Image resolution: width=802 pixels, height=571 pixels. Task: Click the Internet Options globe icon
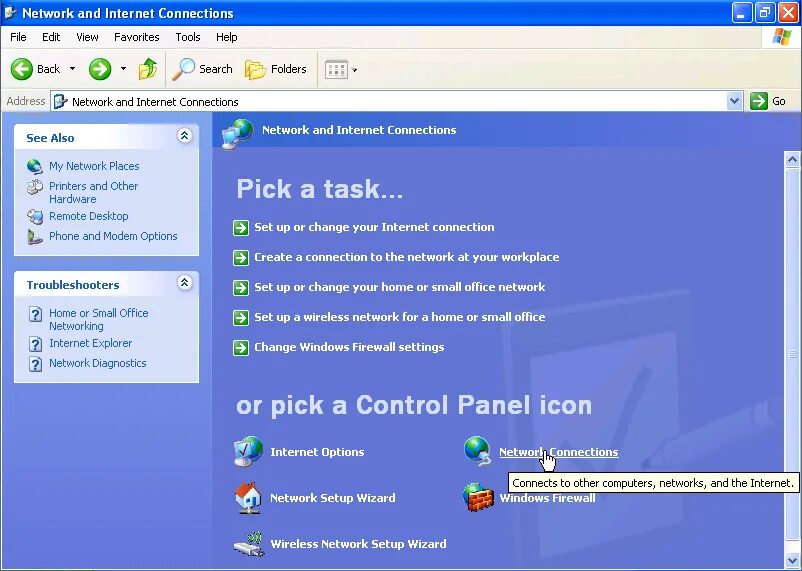[249, 451]
